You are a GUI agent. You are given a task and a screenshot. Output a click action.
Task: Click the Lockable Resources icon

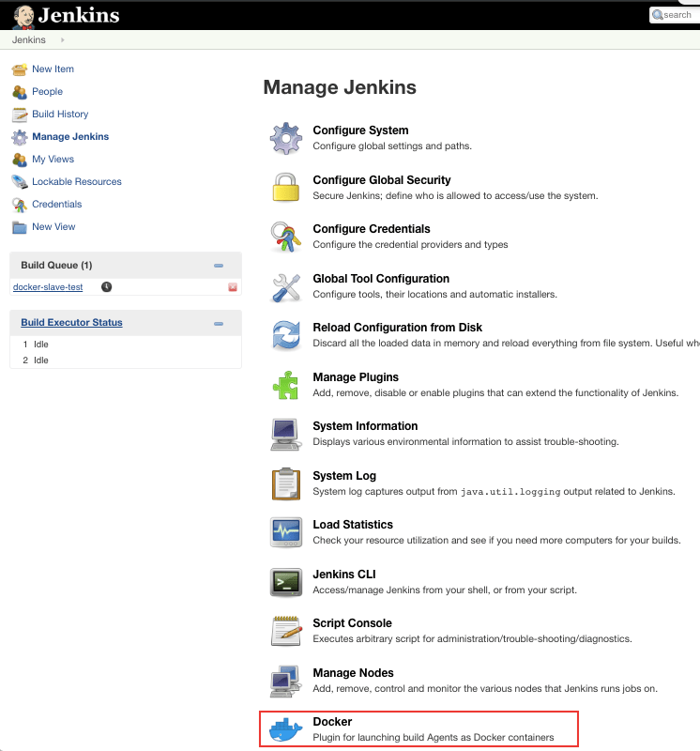pyautogui.click(x=19, y=182)
